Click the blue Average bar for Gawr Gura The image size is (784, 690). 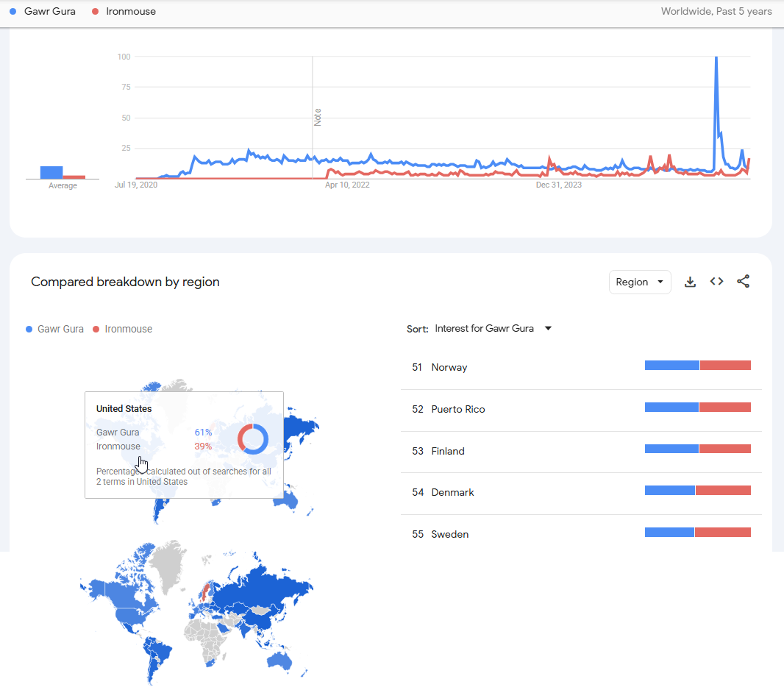click(x=51, y=172)
